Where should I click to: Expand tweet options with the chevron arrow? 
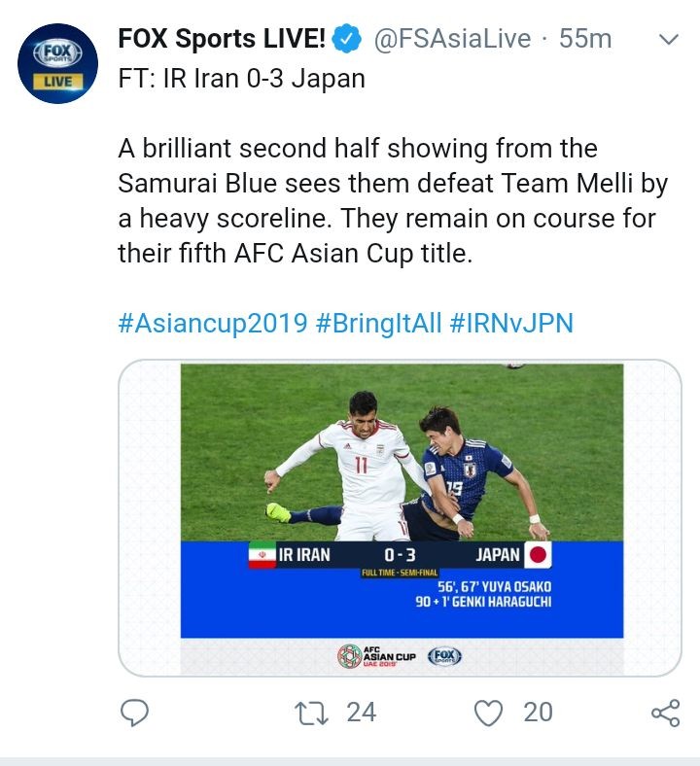(x=669, y=40)
